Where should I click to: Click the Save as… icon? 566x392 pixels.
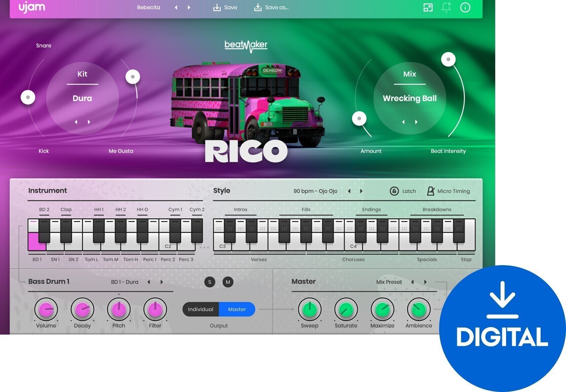[258, 7]
